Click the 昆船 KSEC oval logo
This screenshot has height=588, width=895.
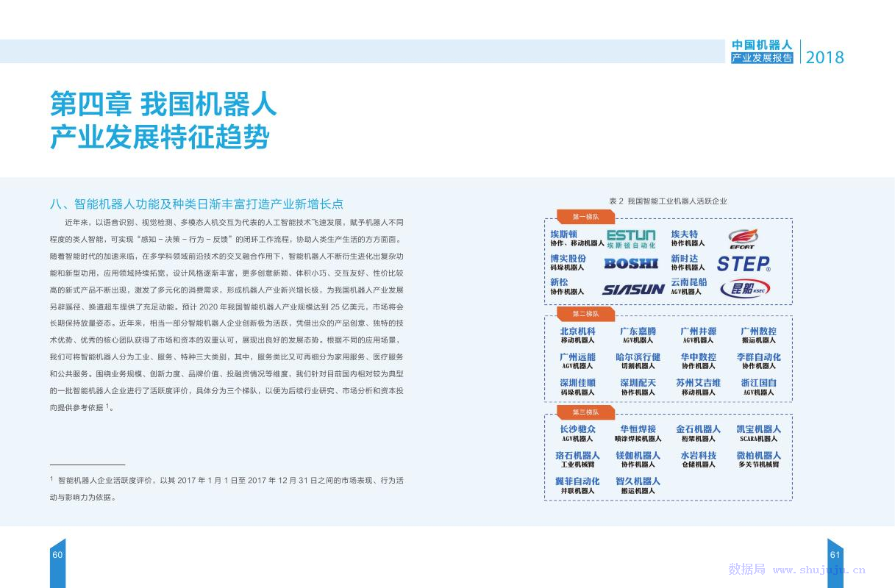745,288
